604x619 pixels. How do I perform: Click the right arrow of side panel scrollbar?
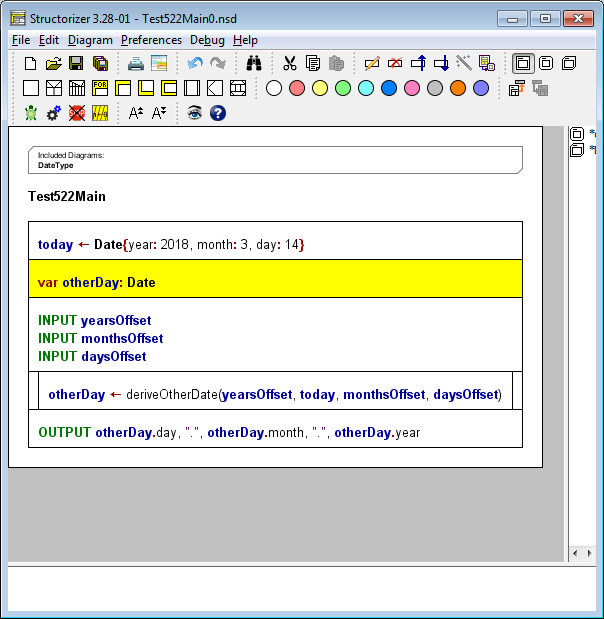[x=589, y=553]
